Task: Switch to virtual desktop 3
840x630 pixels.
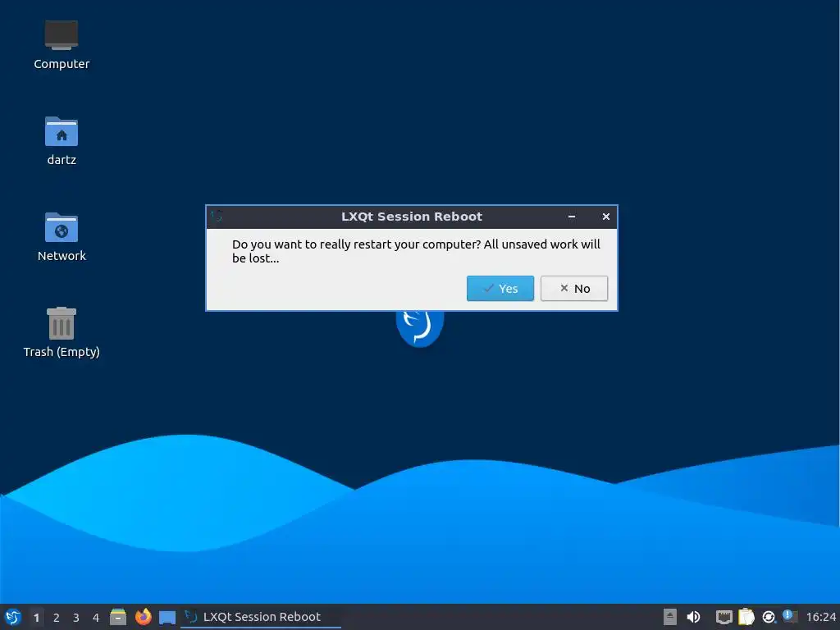Action: 76,618
